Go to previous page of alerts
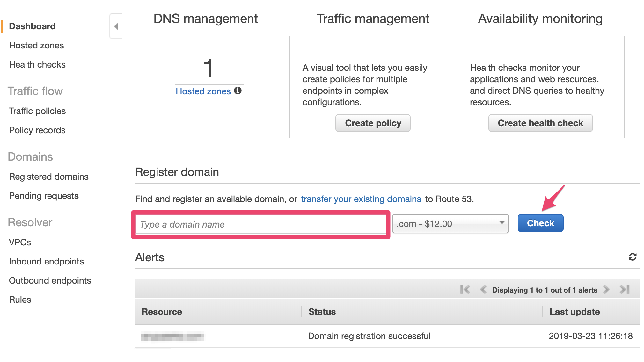 tap(483, 290)
